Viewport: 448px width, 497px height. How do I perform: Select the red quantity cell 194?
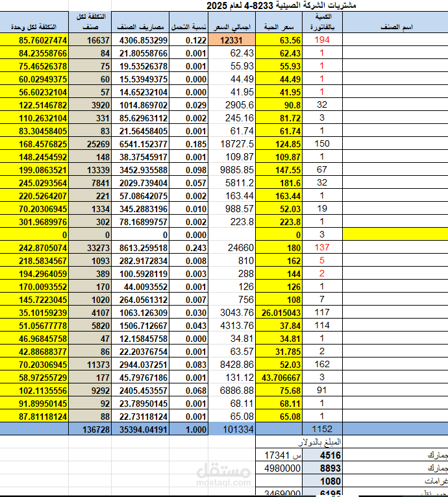pyautogui.click(x=322, y=40)
